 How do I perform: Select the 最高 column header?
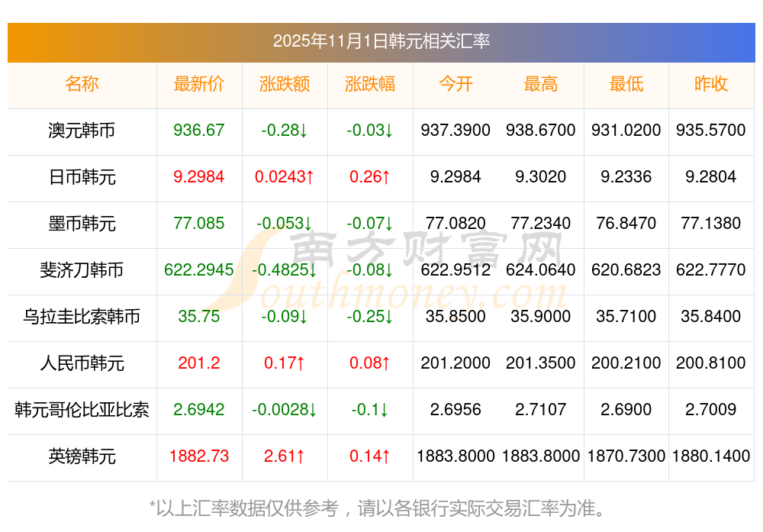(x=541, y=84)
